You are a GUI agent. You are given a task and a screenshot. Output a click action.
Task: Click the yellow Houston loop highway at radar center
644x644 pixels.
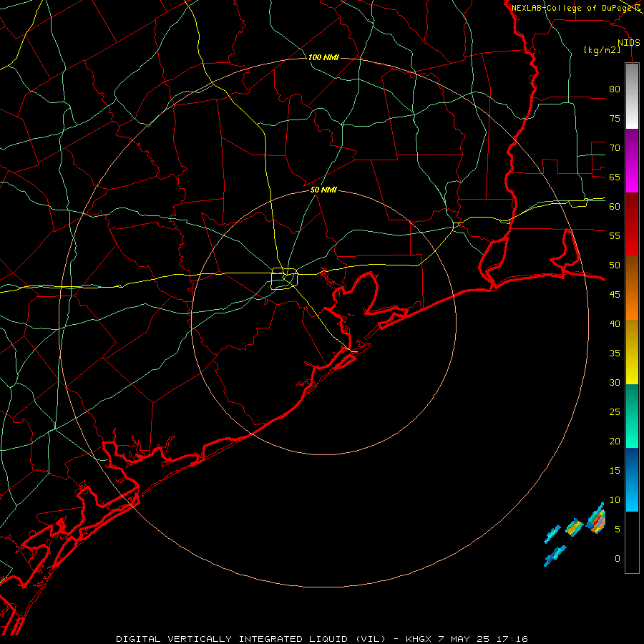pos(285,278)
